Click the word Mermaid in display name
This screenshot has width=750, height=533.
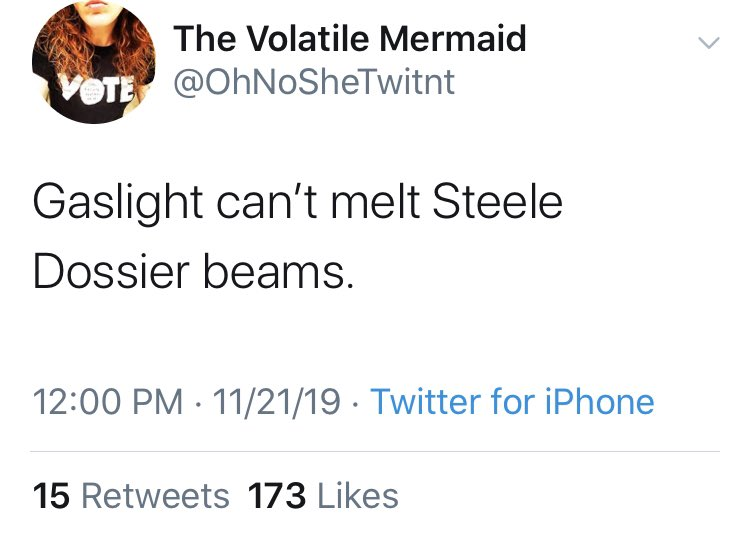(x=452, y=38)
